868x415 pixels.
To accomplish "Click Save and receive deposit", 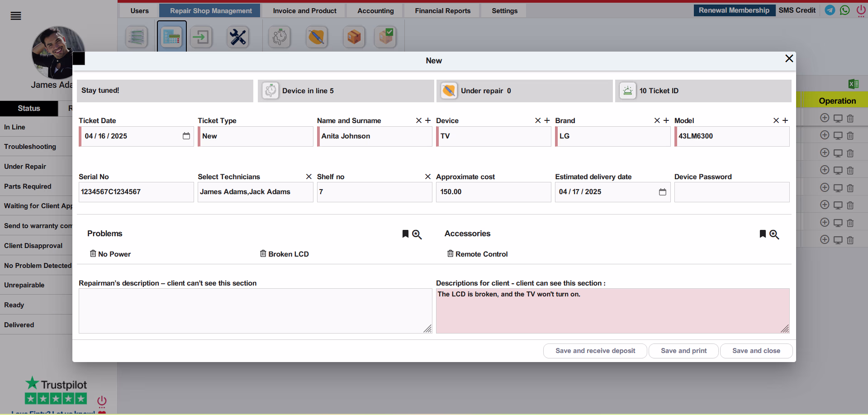I will 595,351.
